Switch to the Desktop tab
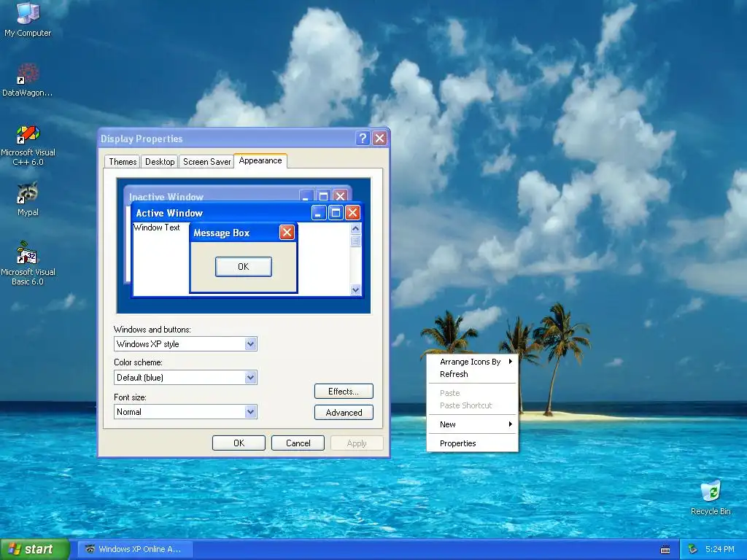The image size is (747, 560). (160, 161)
